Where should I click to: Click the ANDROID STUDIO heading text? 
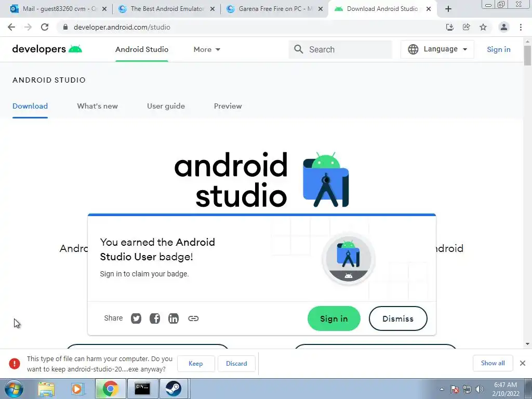(49, 80)
